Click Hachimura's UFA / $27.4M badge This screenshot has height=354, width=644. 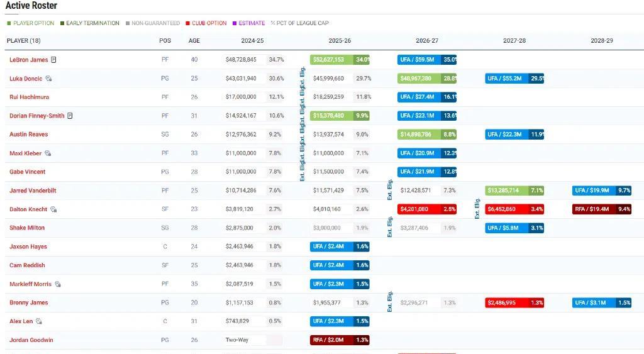[427, 97]
